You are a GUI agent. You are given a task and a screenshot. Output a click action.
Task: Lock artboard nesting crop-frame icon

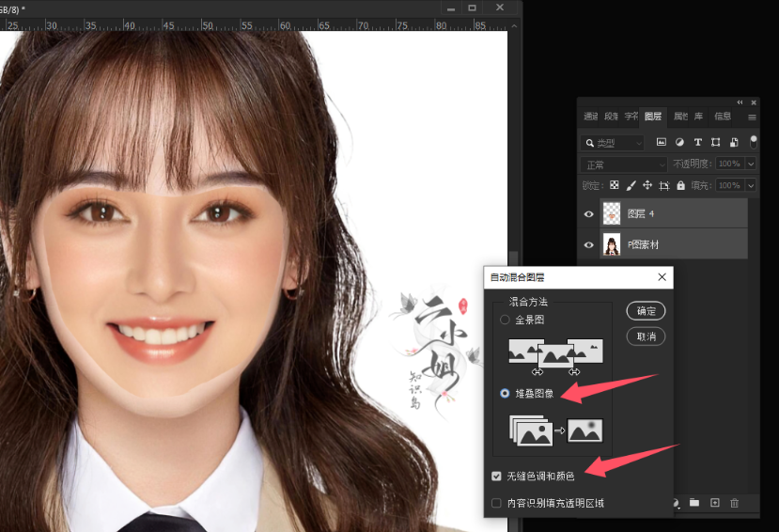664,186
